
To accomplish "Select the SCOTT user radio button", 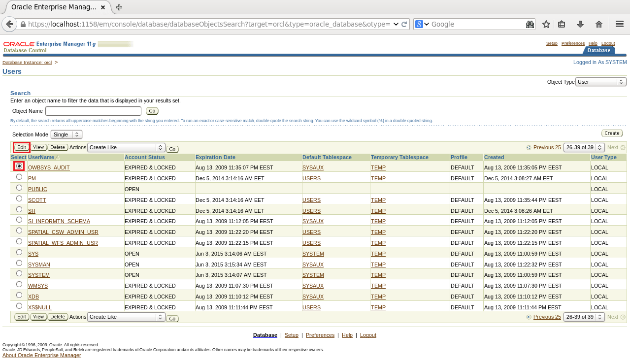I will [19, 199].
